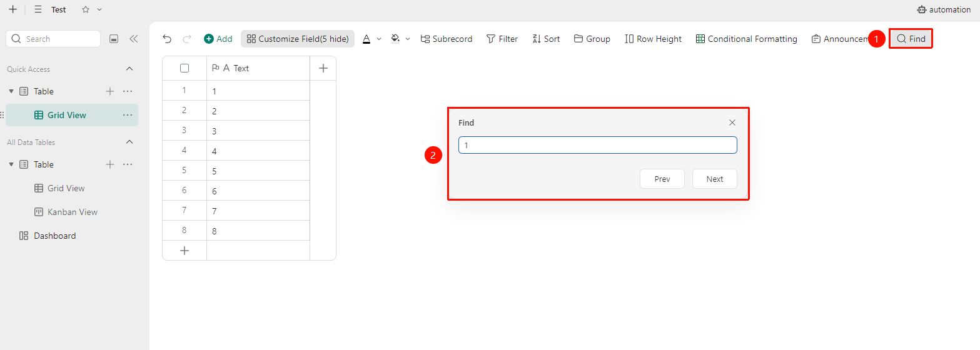Open the font color dropdown arrow

click(x=379, y=39)
